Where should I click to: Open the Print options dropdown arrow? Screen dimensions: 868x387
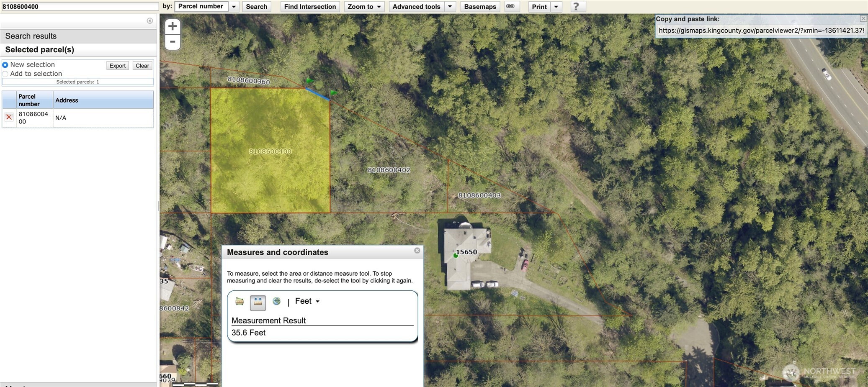(x=556, y=7)
